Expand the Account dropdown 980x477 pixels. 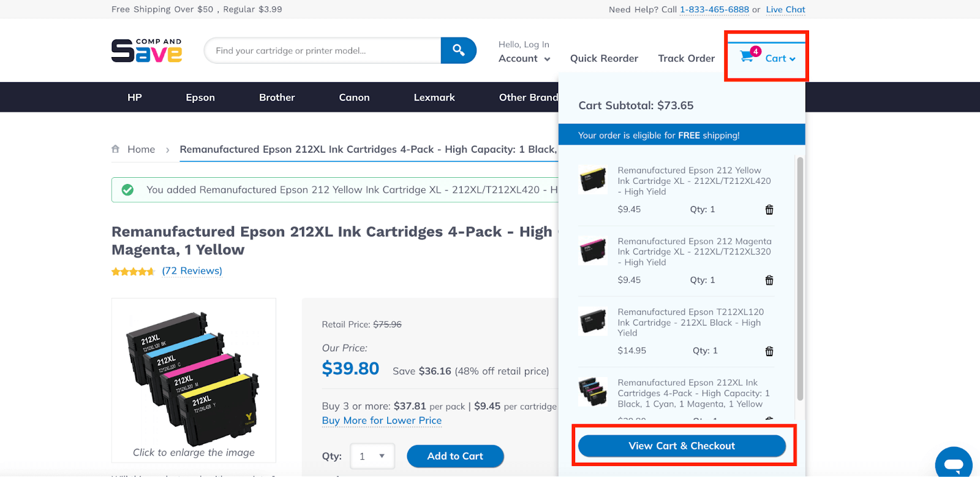pos(524,58)
